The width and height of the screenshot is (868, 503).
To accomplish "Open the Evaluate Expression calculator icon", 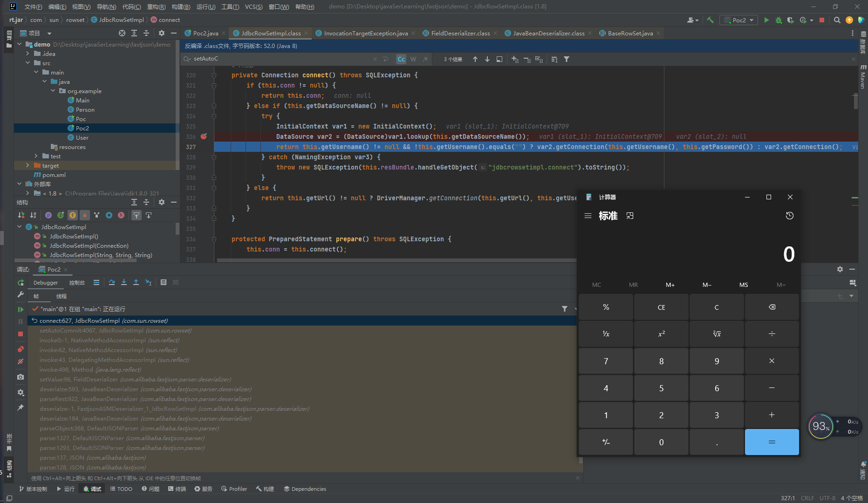I will click(x=164, y=282).
